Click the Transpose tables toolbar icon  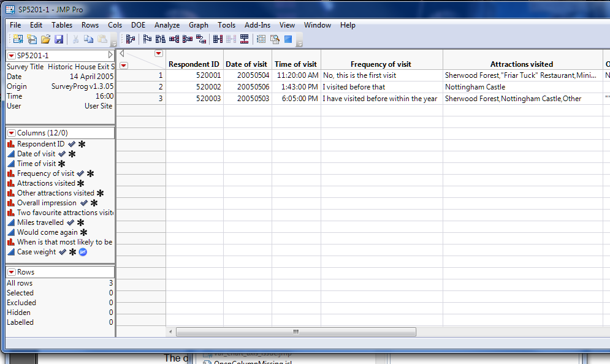(x=201, y=39)
